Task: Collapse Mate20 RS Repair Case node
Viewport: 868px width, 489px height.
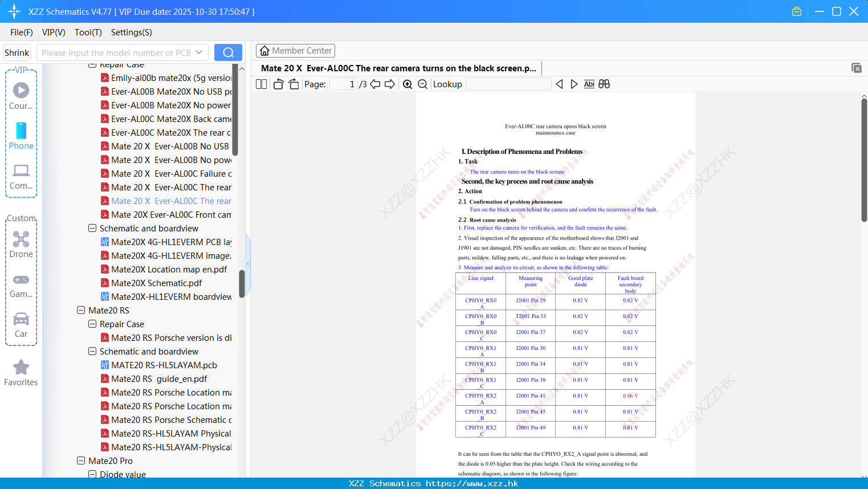Action: pyautogui.click(x=92, y=324)
